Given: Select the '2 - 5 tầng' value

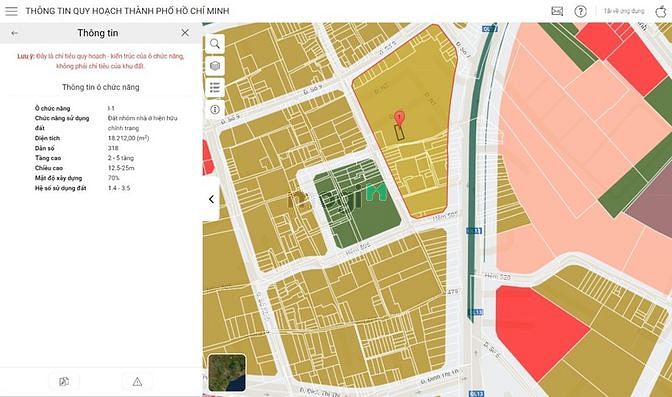Looking at the screenshot, I should pos(121,158).
